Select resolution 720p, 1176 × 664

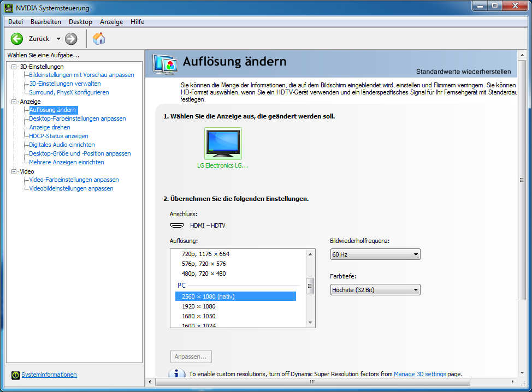pyautogui.click(x=205, y=254)
